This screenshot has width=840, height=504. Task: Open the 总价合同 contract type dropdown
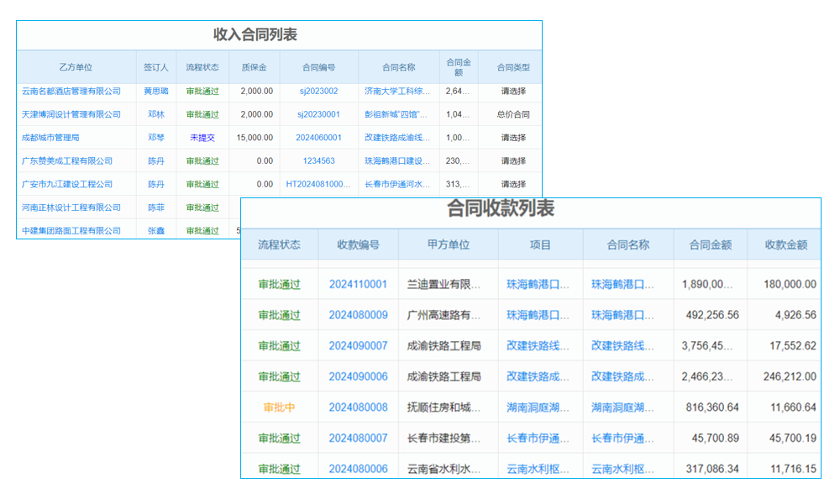[x=514, y=113]
